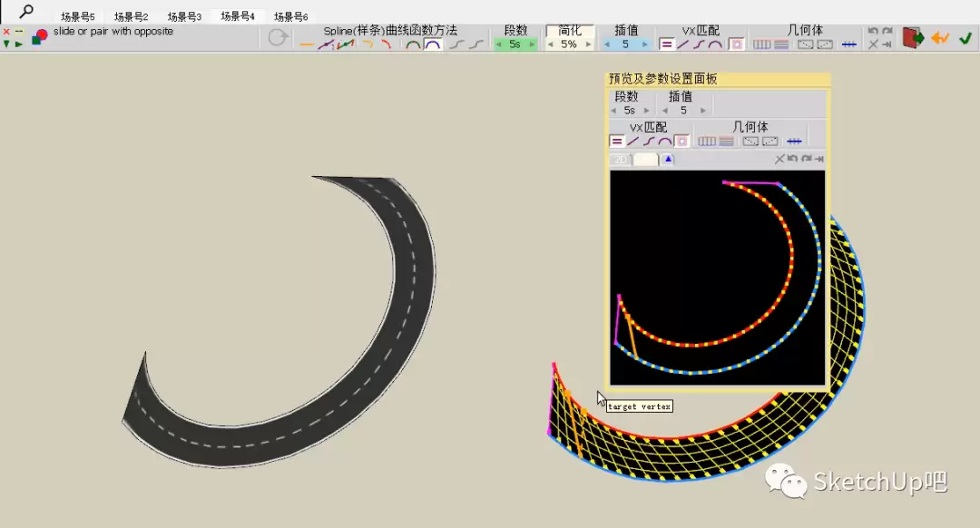Click the magnifier search icon
The width and height of the screenshot is (980, 528).
(26, 11)
